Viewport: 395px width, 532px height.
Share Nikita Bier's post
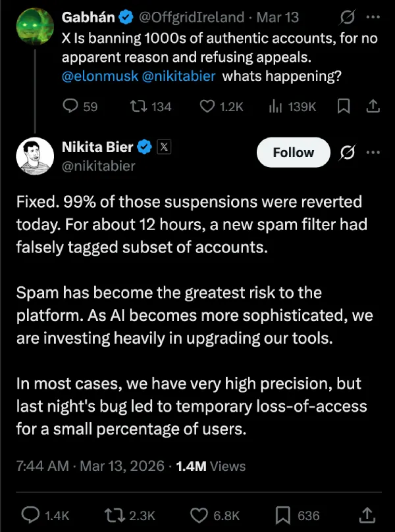[x=369, y=515]
